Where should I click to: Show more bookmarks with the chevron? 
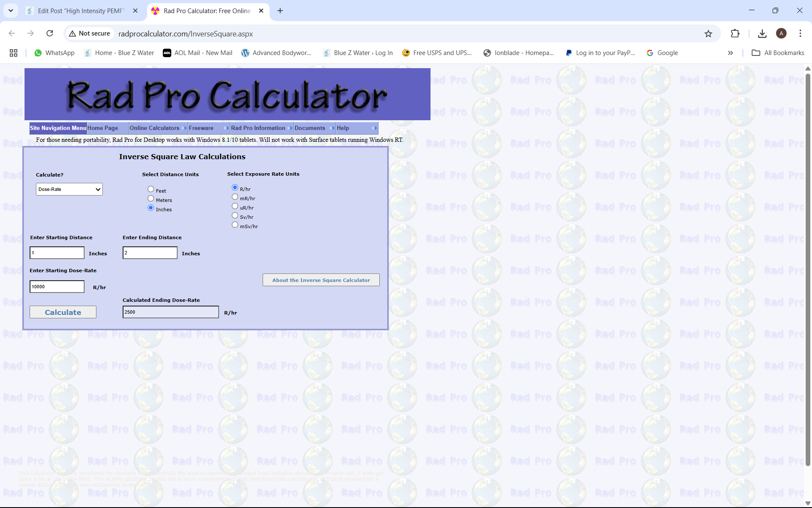coord(730,53)
